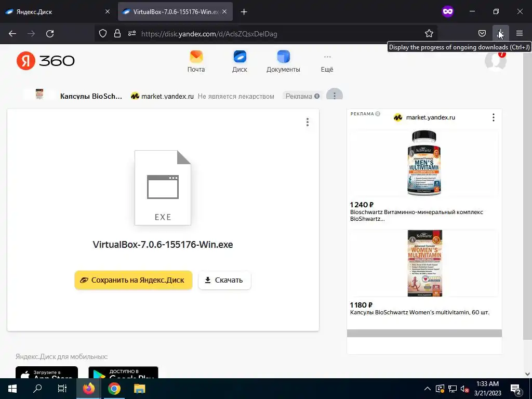Open the top banner ad's three-dot menu
This screenshot has width=532, height=399.
(x=335, y=95)
